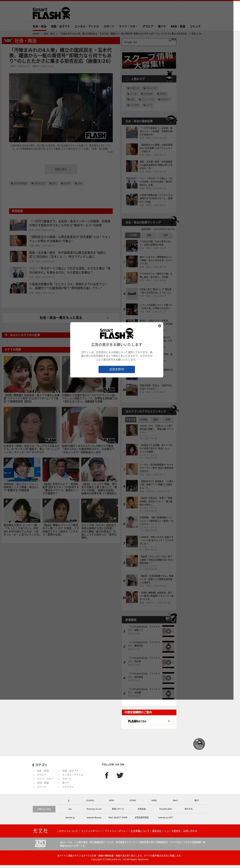Open Mart SELECT SHOP footer link
This screenshot has width=240, height=868.
point(118,818)
